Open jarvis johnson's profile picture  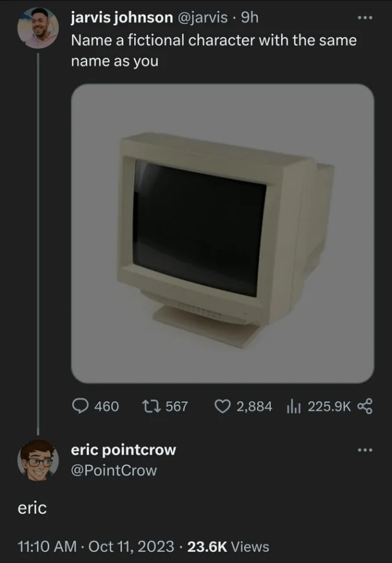click(x=38, y=28)
